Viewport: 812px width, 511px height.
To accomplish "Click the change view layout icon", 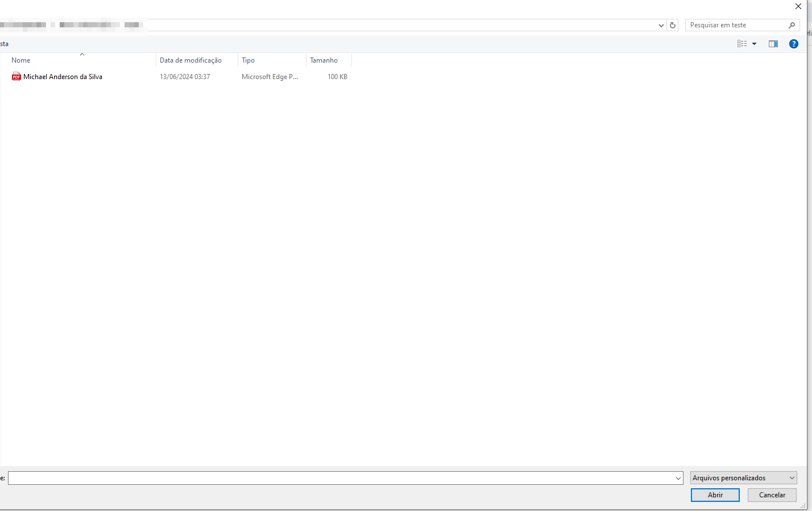I will pos(742,44).
